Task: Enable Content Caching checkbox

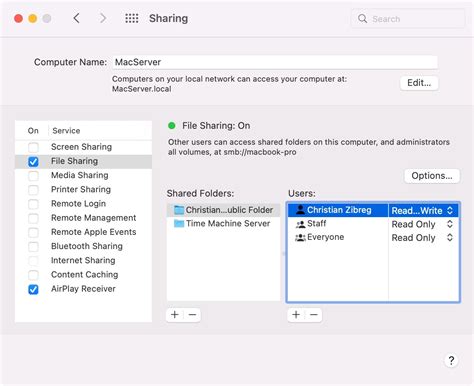Action: pos(33,275)
